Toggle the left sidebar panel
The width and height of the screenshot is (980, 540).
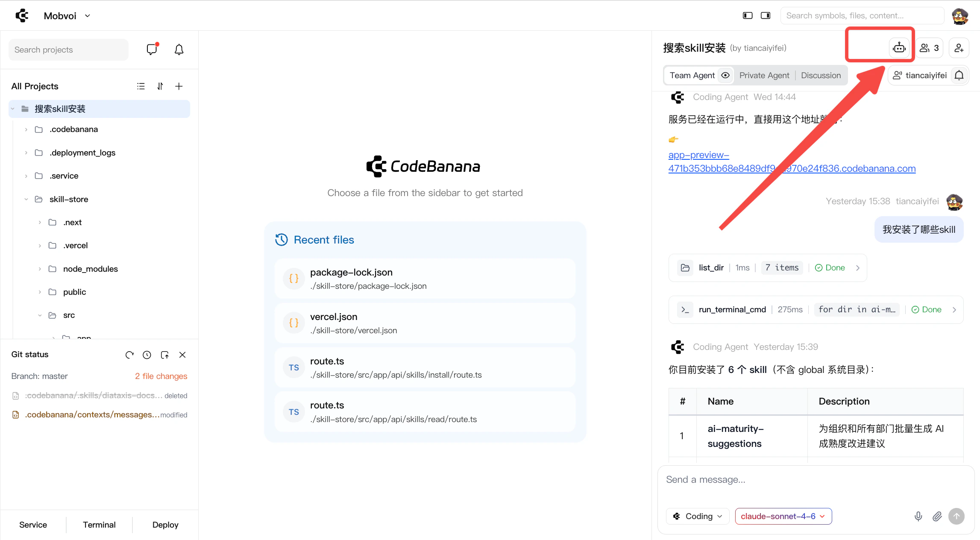[747, 15]
